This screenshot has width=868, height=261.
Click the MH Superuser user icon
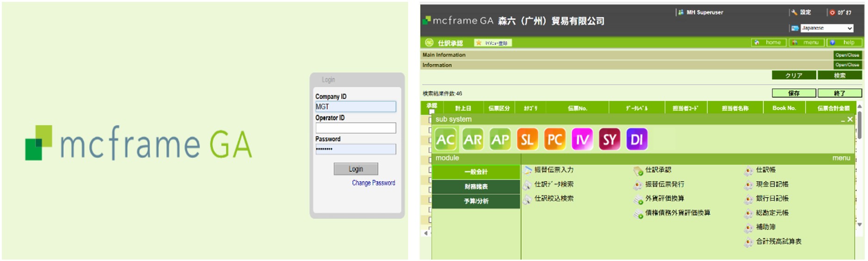681,12
